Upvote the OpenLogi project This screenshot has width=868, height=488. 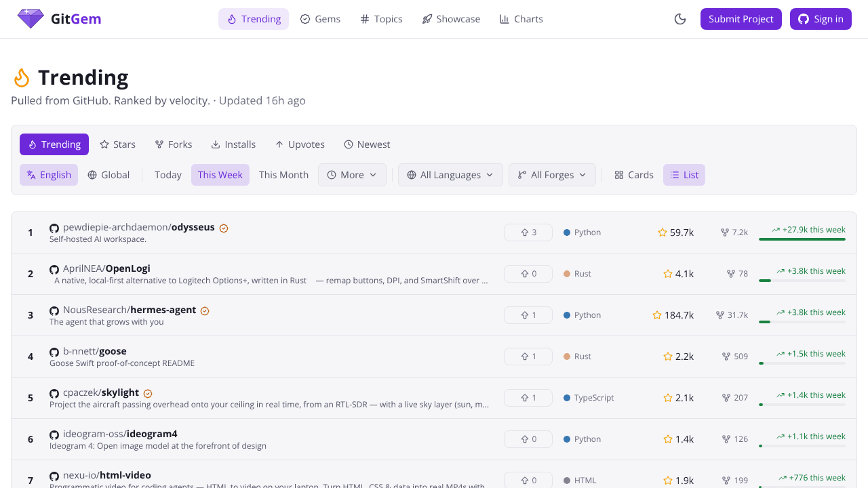pyautogui.click(x=528, y=274)
